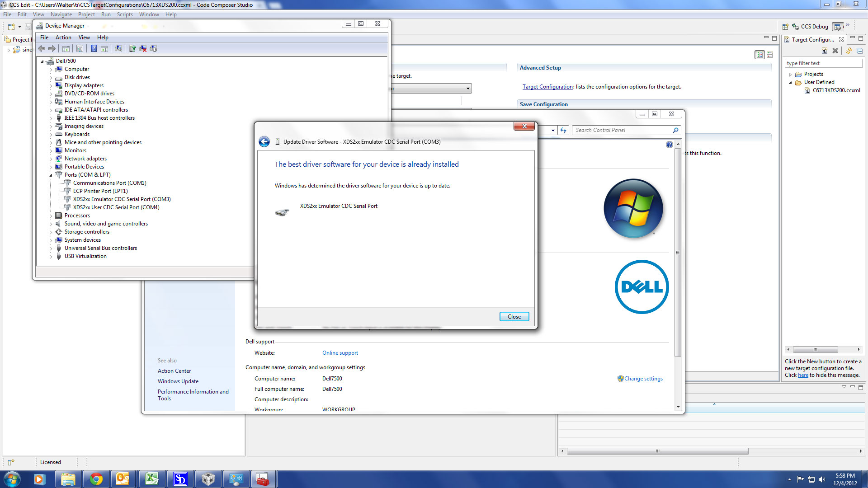Expand the Ports COM & LPT tree node
Image resolution: width=868 pixels, height=488 pixels.
click(50, 174)
